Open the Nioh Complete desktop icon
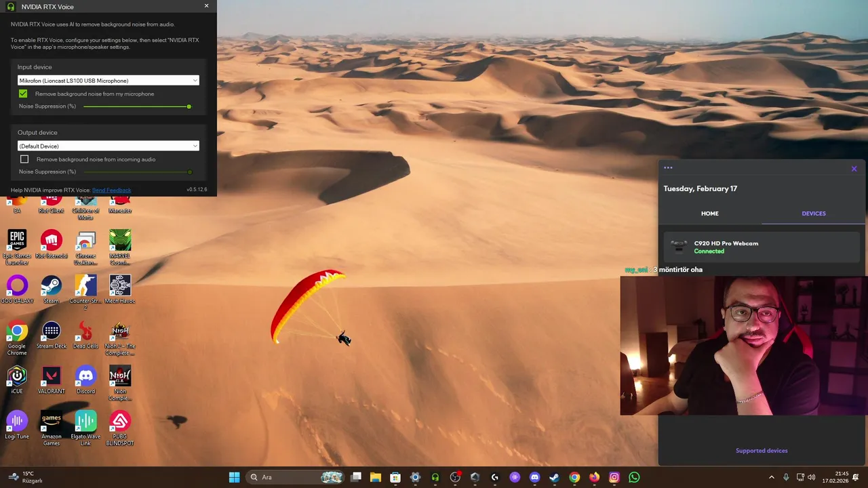Image resolution: width=868 pixels, height=488 pixels. (x=120, y=383)
